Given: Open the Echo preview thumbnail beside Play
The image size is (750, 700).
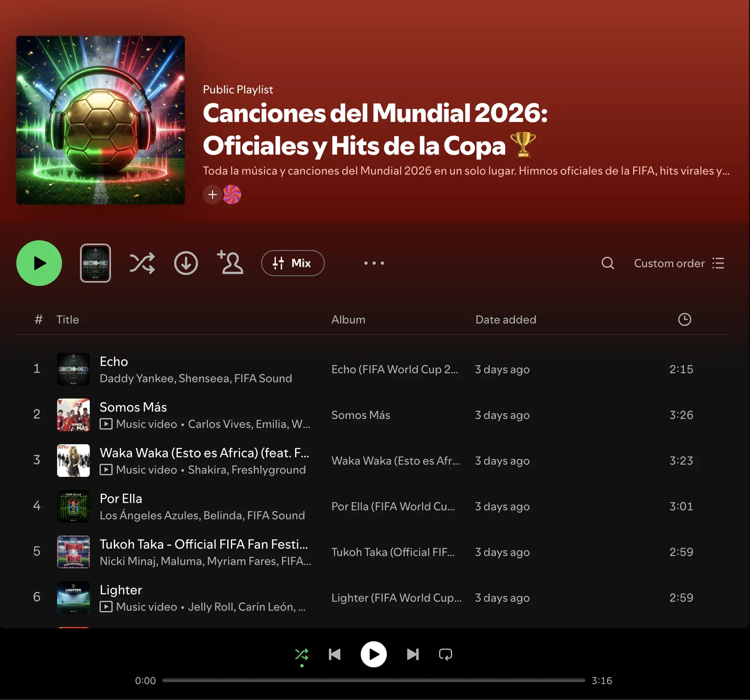Looking at the screenshot, I should [95, 263].
